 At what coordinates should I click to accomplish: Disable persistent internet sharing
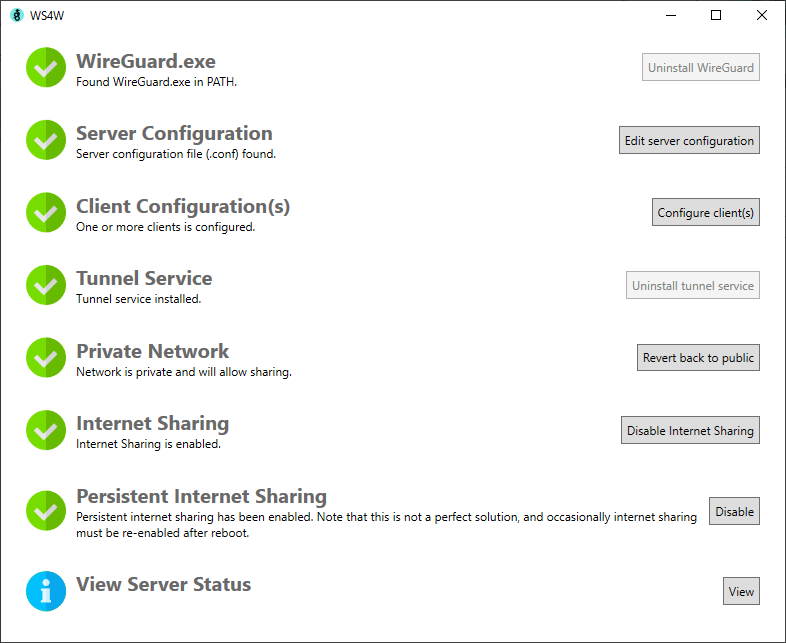point(734,511)
